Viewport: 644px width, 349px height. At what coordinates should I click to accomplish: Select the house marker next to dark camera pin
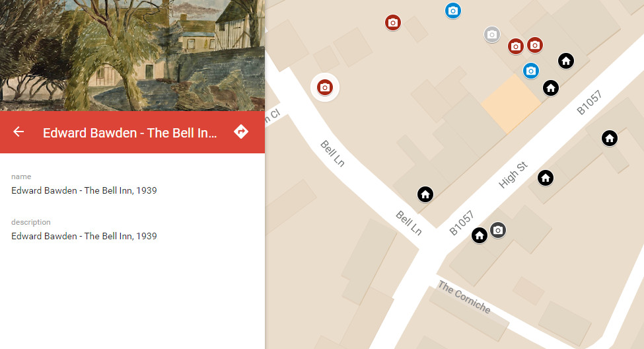[x=480, y=235]
